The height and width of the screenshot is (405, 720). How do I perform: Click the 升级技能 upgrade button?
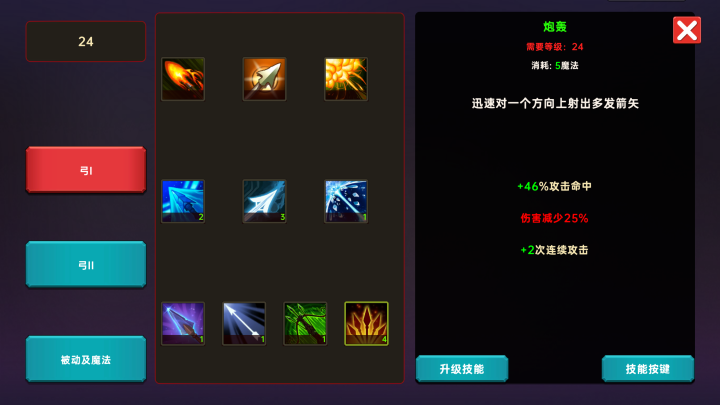tap(462, 369)
